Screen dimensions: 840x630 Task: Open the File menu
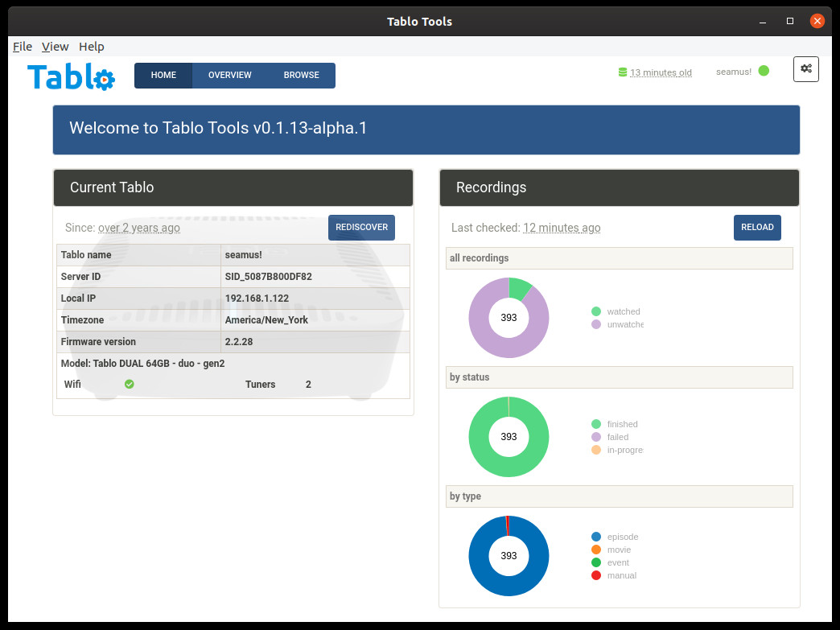click(x=23, y=47)
